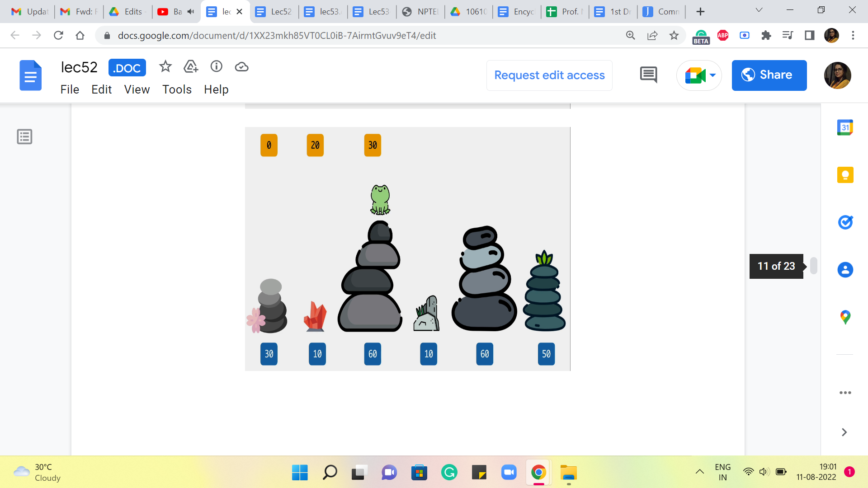Screen dimensions: 868x488
Task: Bookmark this page with star
Action: click(674, 35)
